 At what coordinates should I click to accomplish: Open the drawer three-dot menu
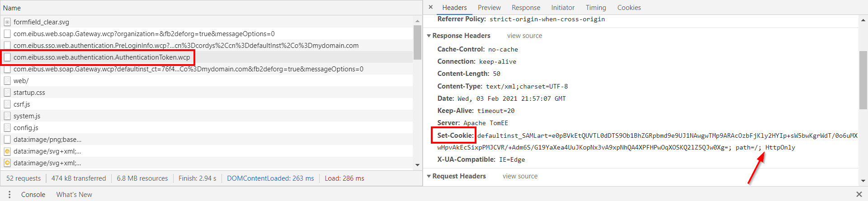9,195
